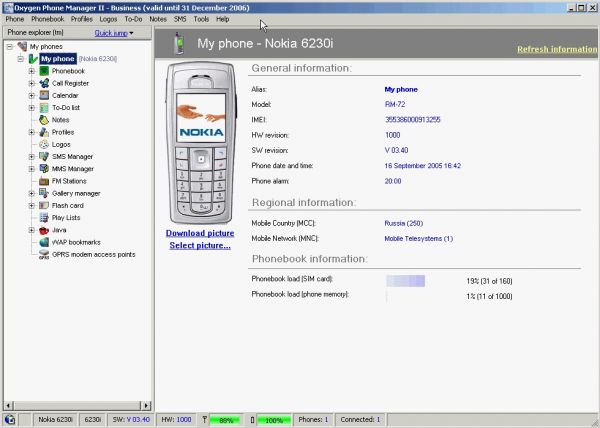This screenshot has height=428, width=600.
Task: Click the Profiles icon in tree
Action: (44, 132)
